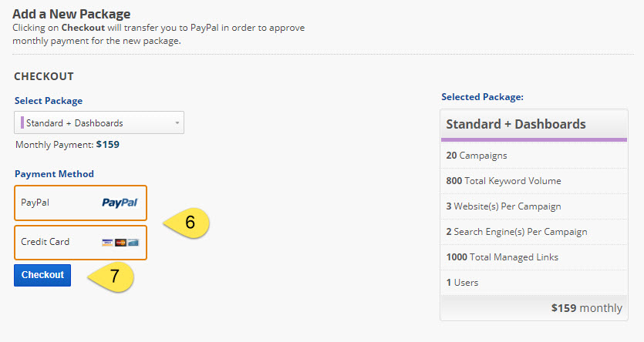Image resolution: width=644 pixels, height=342 pixels.
Task: Click the 2 Search Engine(s) Per Campaign row
Action: point(534,232)
